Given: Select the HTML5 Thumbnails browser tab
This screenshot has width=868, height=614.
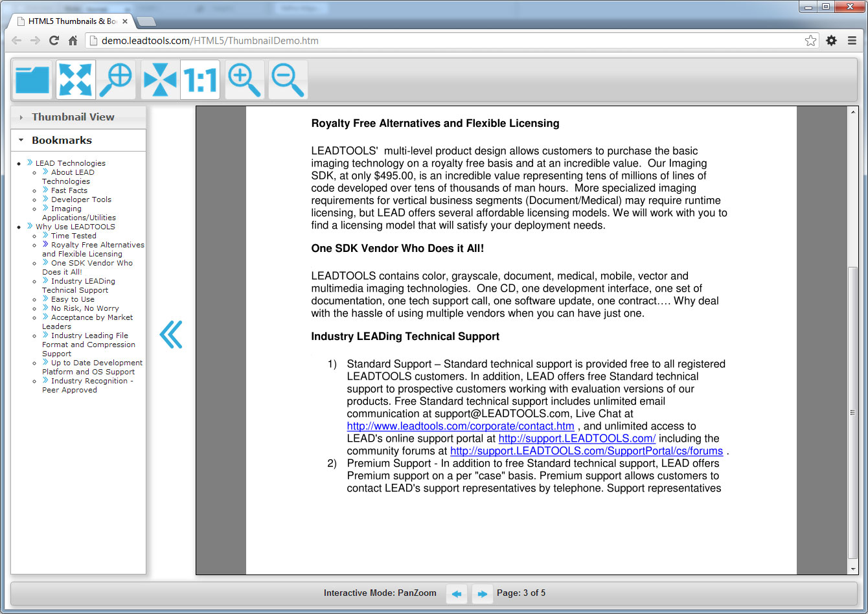Looking at the screenshot, I should coord(70,21).
